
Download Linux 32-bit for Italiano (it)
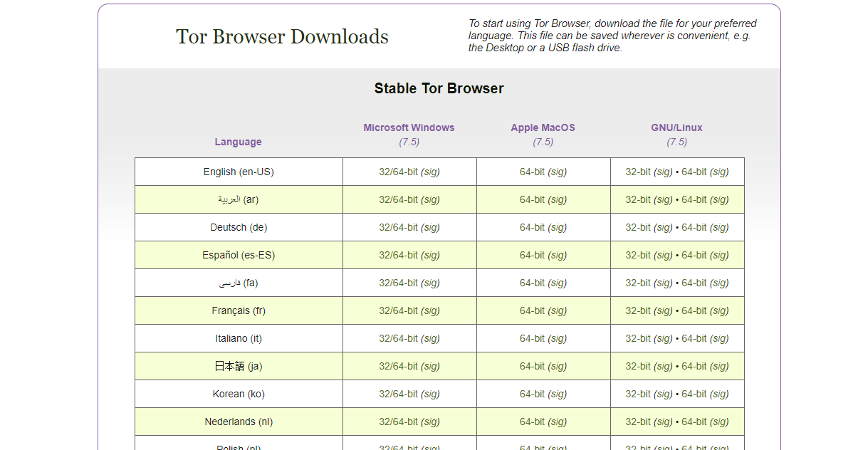click(x=638, y=338)
